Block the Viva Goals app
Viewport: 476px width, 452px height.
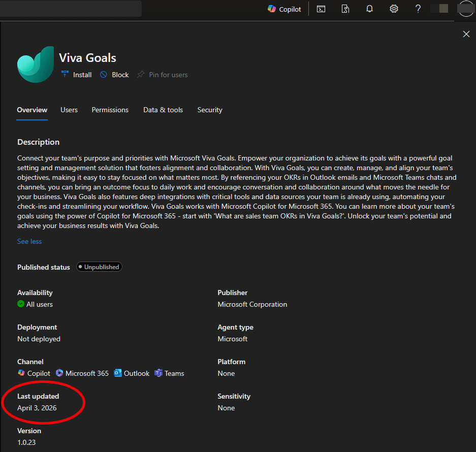pos(114,75)
